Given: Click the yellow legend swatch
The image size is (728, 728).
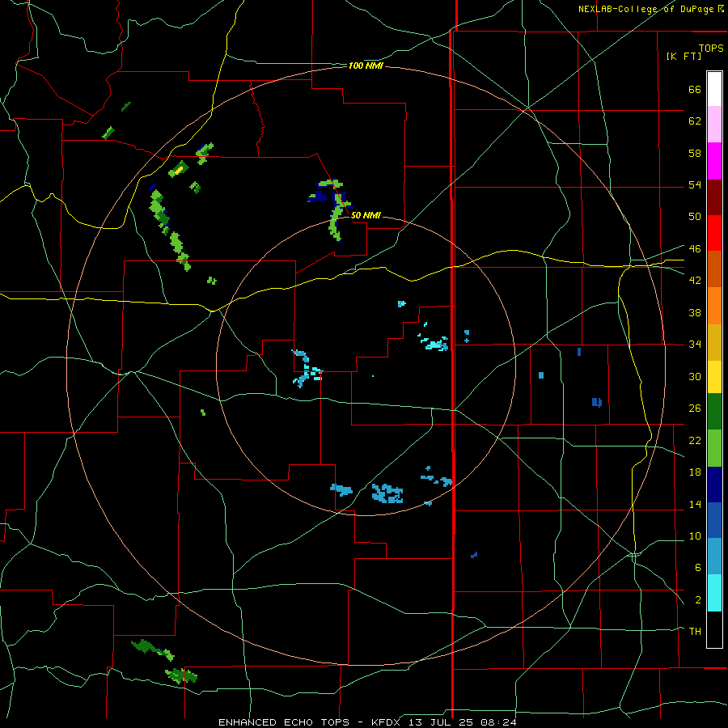Looking at the screenshot, I should [x=714, y=377].
